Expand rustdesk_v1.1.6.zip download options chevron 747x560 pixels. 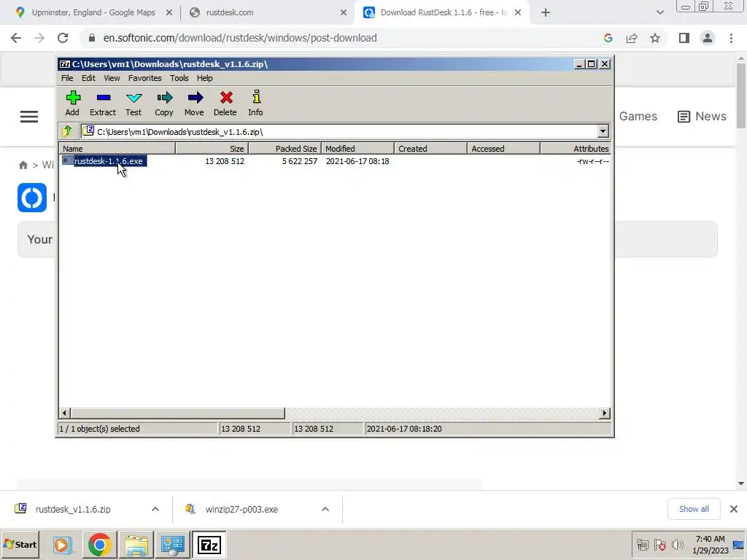pos(155,509)
